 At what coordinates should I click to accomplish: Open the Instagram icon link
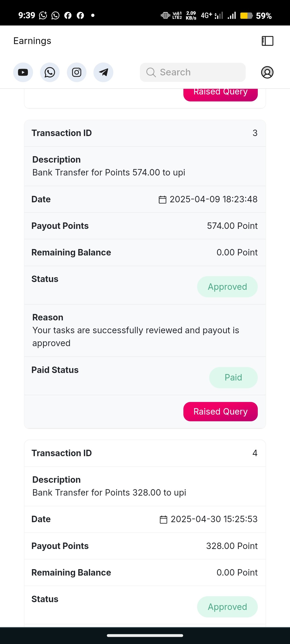(x=77, y=72)
